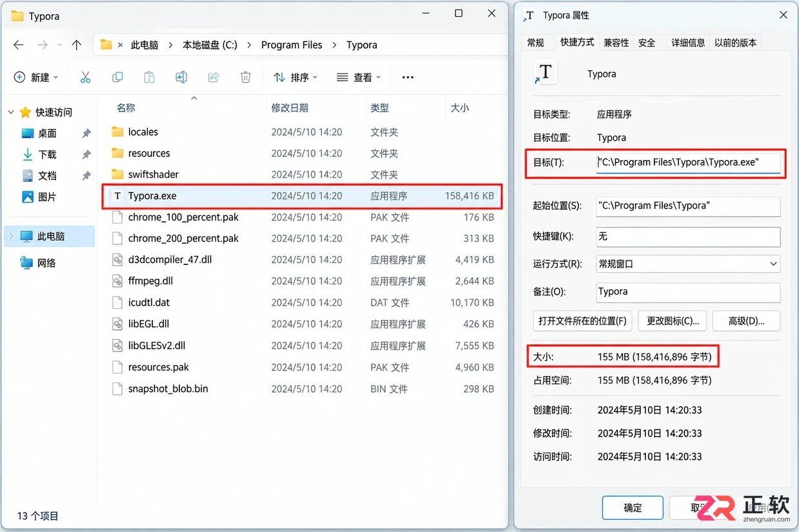Viewport: 799px width, 532px height.
Task: Select 下载 in the navigation pane
Action: (x=47, y=155)
